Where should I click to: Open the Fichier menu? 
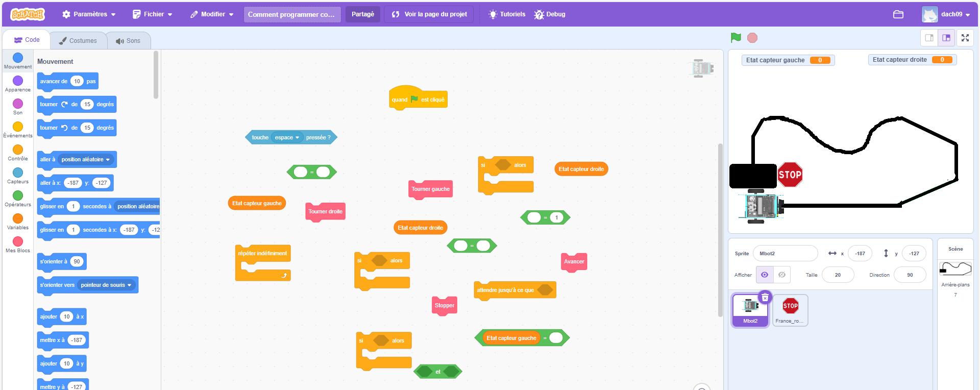(x=153, y=14)
